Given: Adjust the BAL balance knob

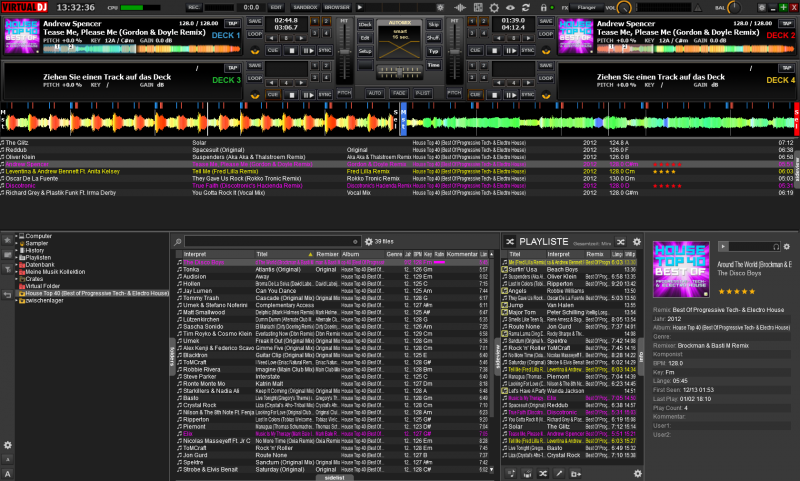Looking at the screenshot, I should pos(734,8).
